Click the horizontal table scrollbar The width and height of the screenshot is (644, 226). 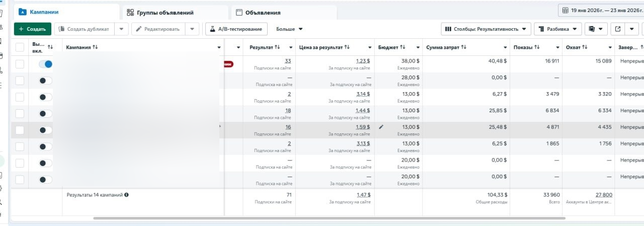pyautogui.click(x=329, y=218)
